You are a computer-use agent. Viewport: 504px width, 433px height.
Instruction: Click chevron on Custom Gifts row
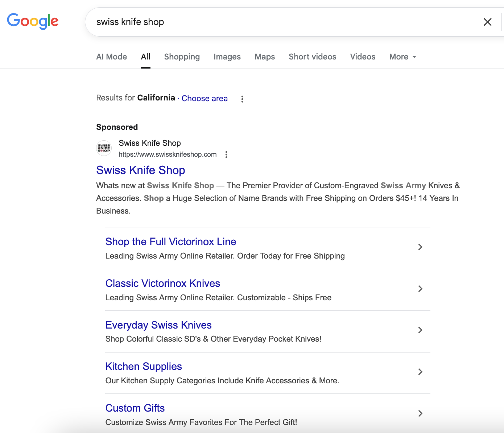point(420,413)
